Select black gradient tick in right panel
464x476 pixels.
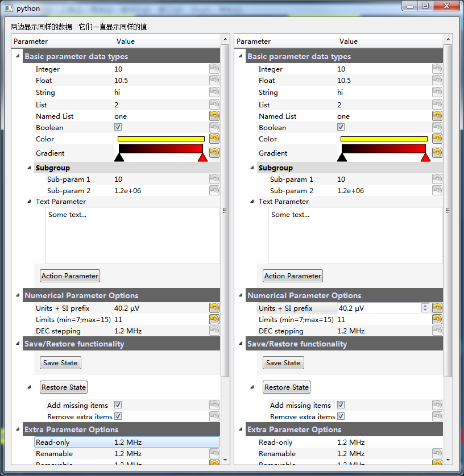click(x=342, y=157)
